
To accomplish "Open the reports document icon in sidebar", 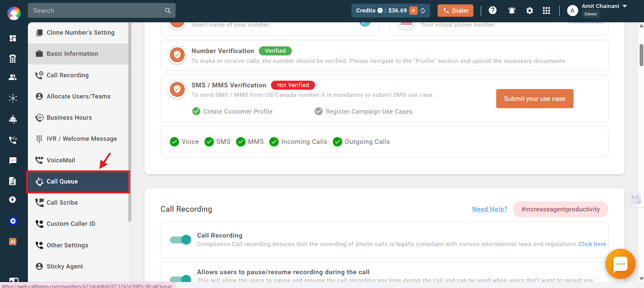I will pyautogui.click(x=13, y=181).
